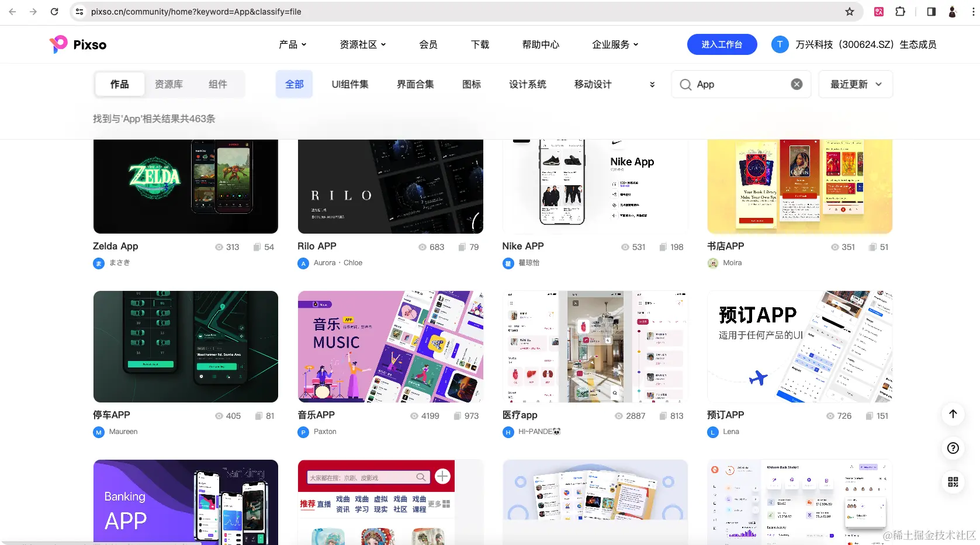Select the 设计系统 category filter
The height and width of the screenshot is (545, 980).
[528, 84]
